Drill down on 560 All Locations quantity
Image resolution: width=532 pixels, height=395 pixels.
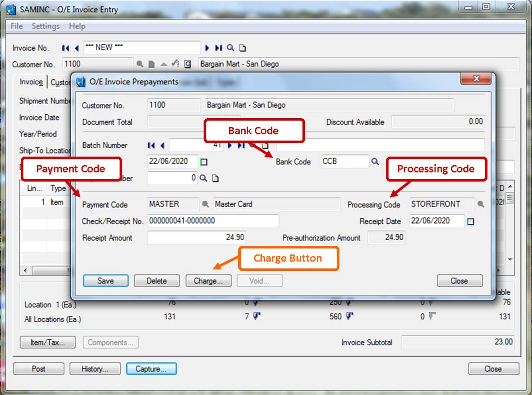[x=349, y=316]
